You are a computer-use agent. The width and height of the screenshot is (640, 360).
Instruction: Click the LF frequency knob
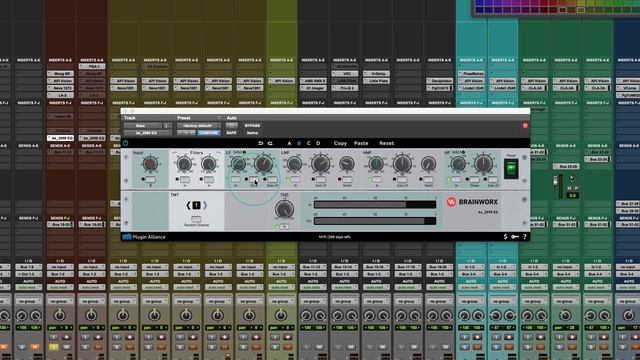pos(238,164)
